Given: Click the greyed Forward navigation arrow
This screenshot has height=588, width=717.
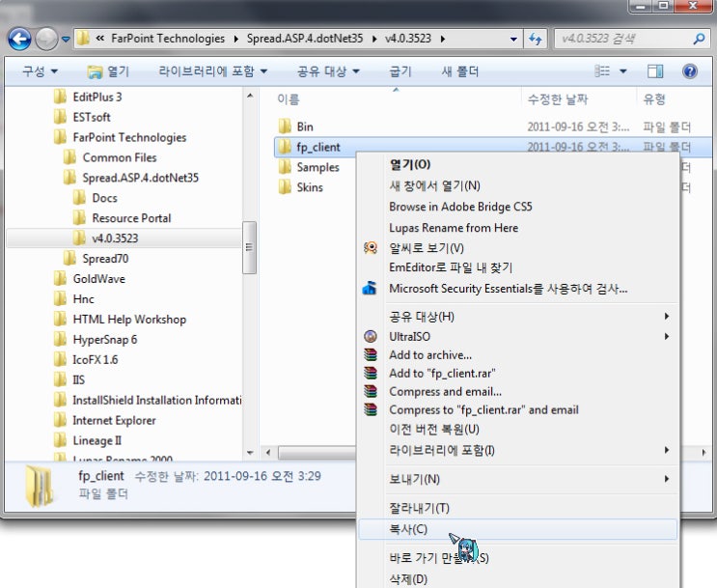Looking at the screenshot, I should pos(46,39).
